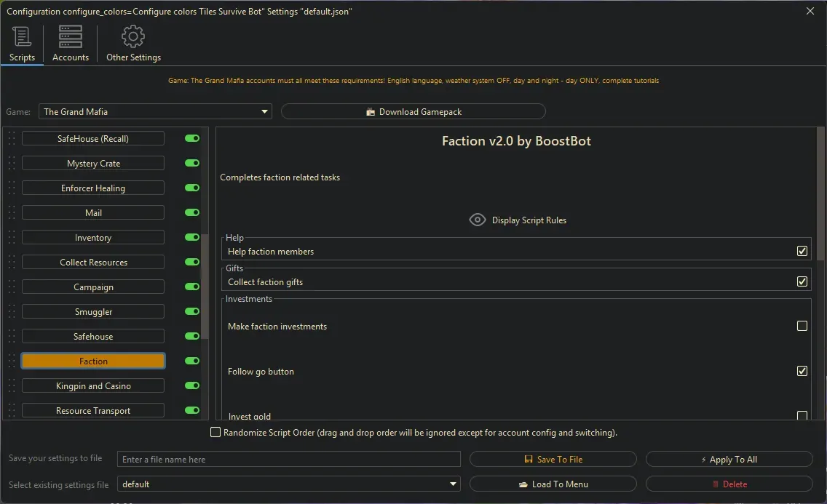Enable Randomize Script Order checkbox
The width and height of the screenshot is (827, 504).
215,433
